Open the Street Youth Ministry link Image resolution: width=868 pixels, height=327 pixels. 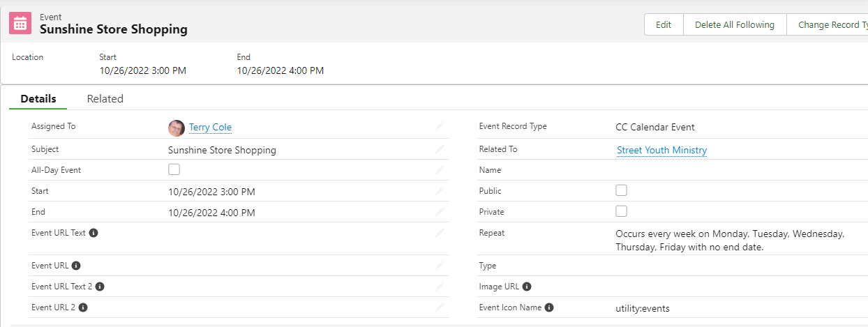tap(661, 150)
